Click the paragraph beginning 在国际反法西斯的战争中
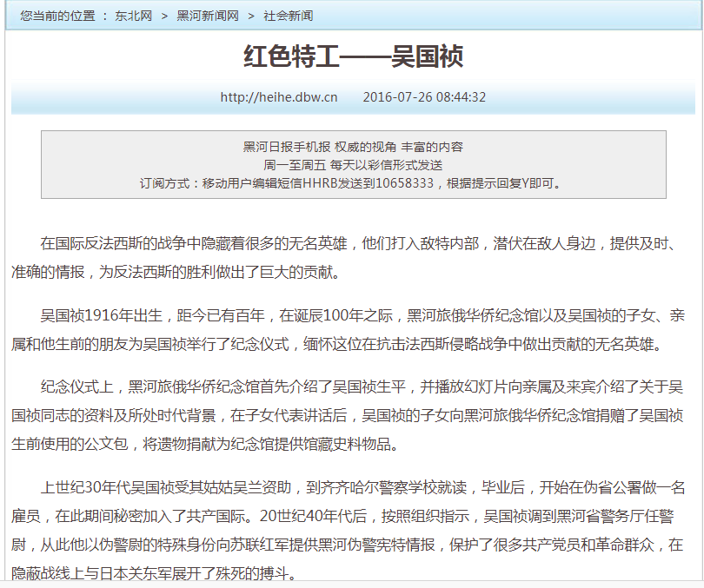 click(x=346, y=257)
